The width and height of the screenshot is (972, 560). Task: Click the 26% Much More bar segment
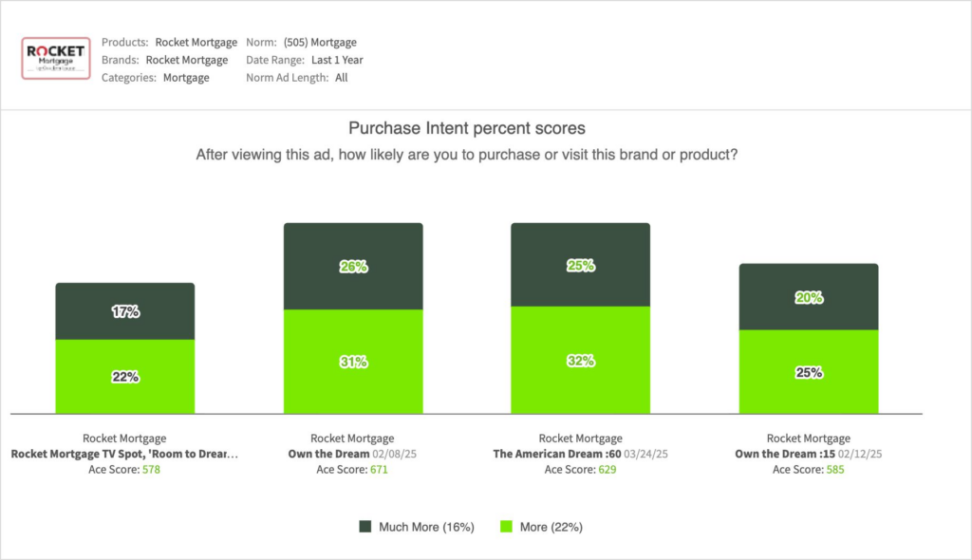click(x=353, y=267)
